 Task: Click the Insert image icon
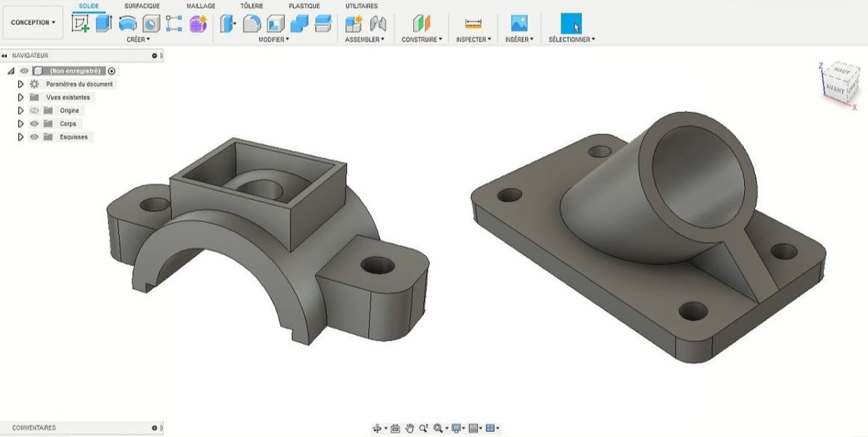pos(519,23)
